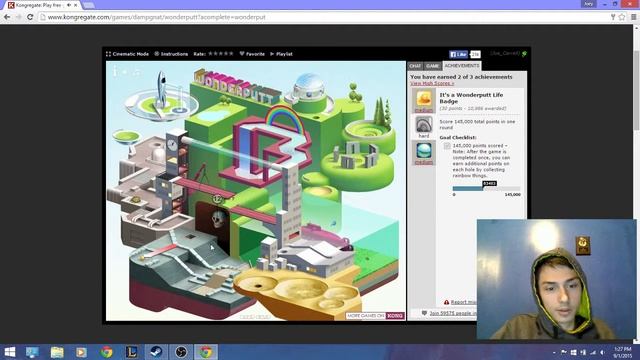
Task: Open the user profile name link
Action: [505, 53]
